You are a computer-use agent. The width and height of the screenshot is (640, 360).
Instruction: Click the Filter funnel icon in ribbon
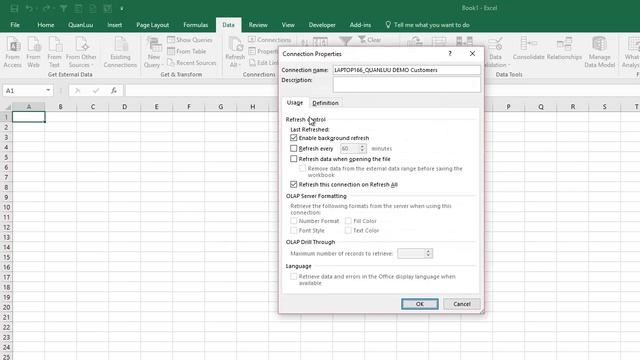345,41
